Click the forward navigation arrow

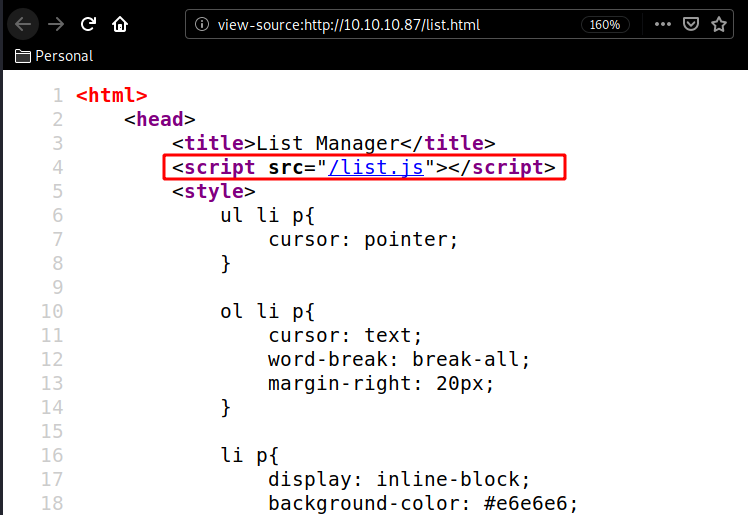click(55, 23)
